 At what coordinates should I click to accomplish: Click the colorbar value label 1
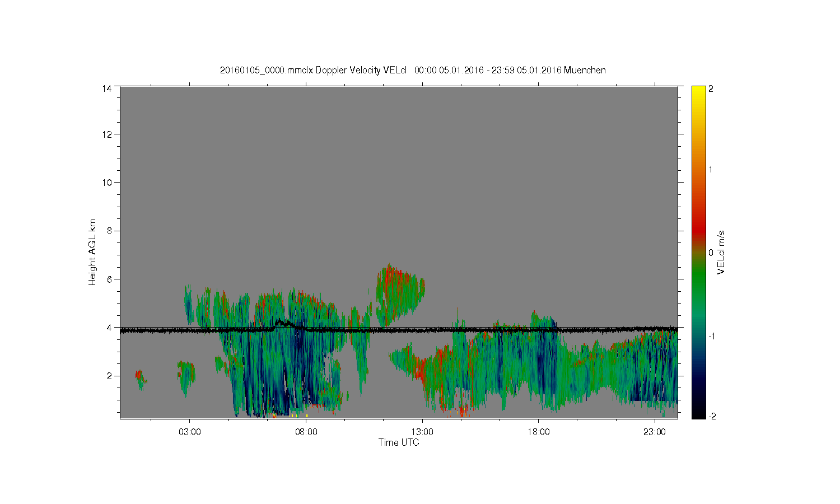pyautogui.click(x=711, y=169)
